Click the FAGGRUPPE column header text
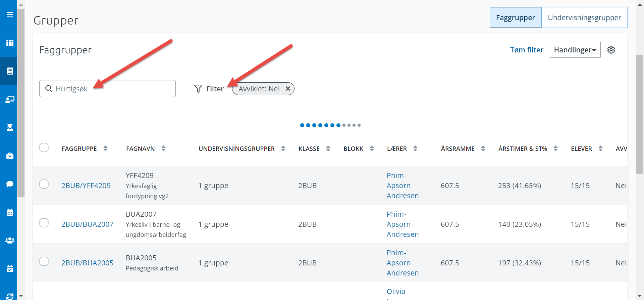This screenshot has height=300, width=644. tap(79, 148)
